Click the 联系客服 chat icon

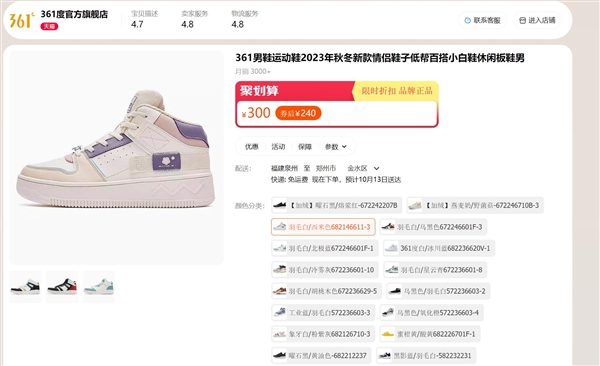click(x=467, y=20)
